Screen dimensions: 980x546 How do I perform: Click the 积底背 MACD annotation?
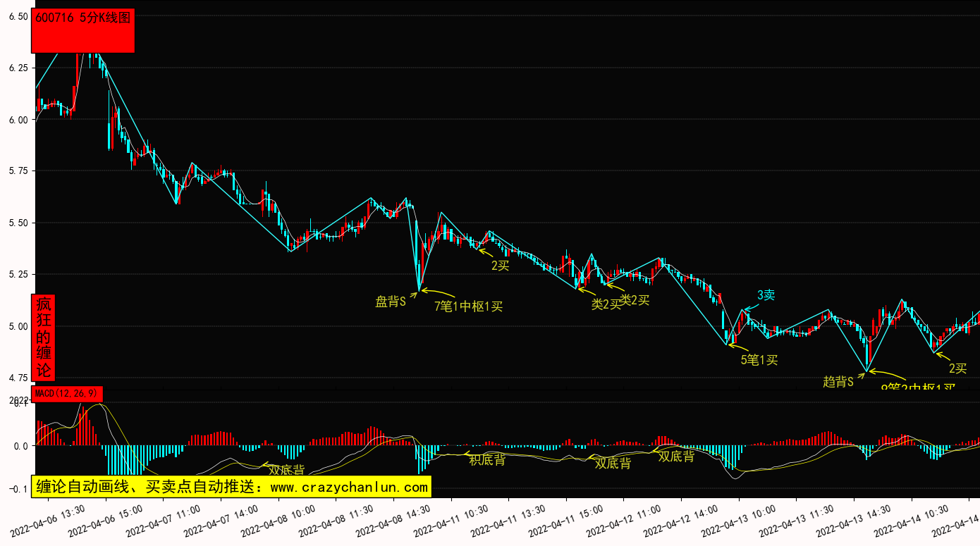point(487,460)
